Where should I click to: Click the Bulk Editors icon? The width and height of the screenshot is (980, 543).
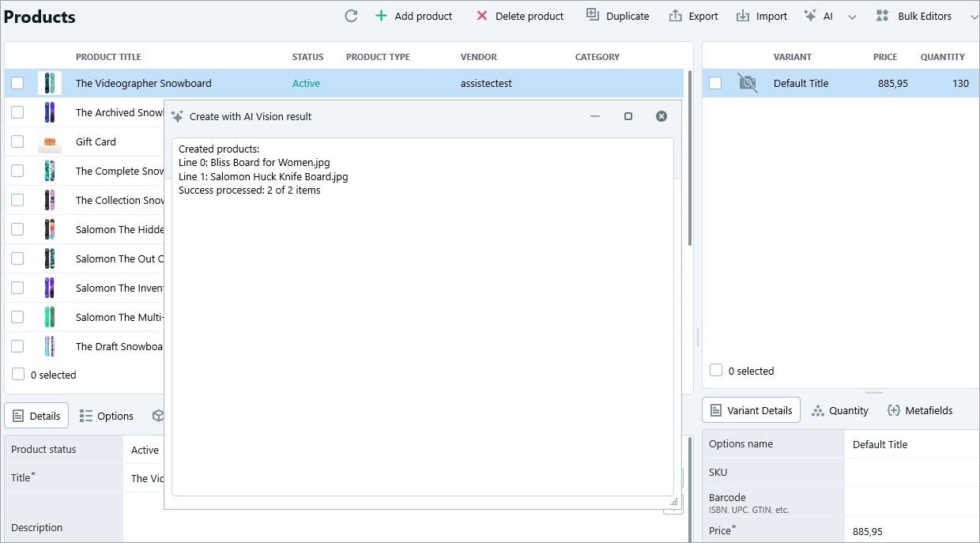(x=881, y=15)
